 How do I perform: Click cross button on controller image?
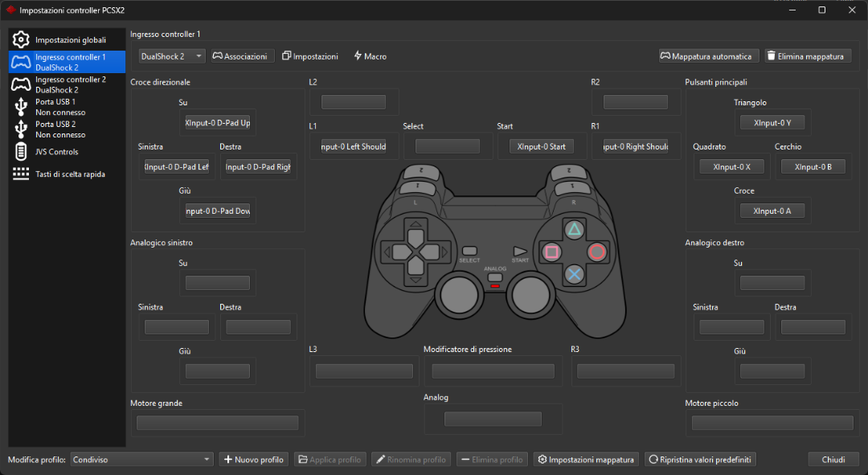coord(574,274)
